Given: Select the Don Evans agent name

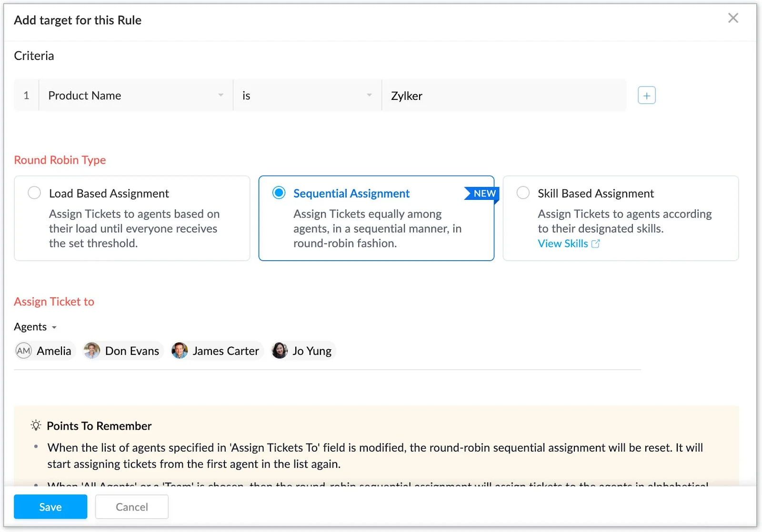Looking at the screenshot, I should [x=132, y=351].
